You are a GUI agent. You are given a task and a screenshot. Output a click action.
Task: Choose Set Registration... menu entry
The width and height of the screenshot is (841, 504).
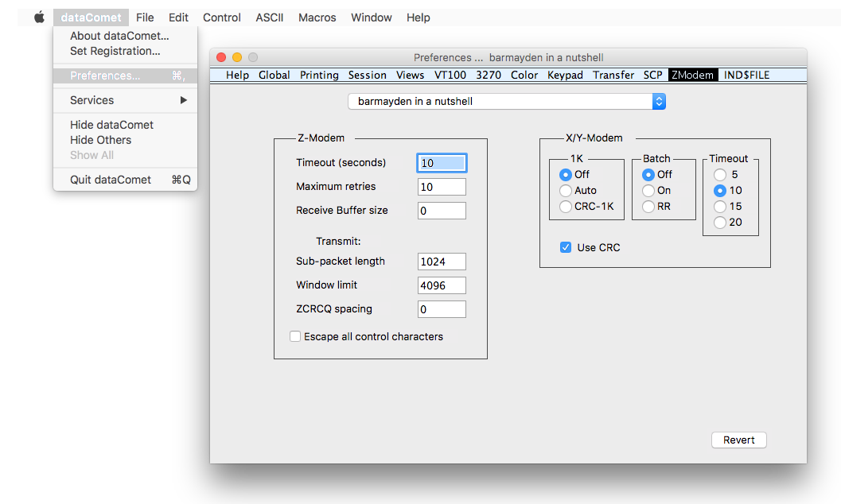(125, 51)
